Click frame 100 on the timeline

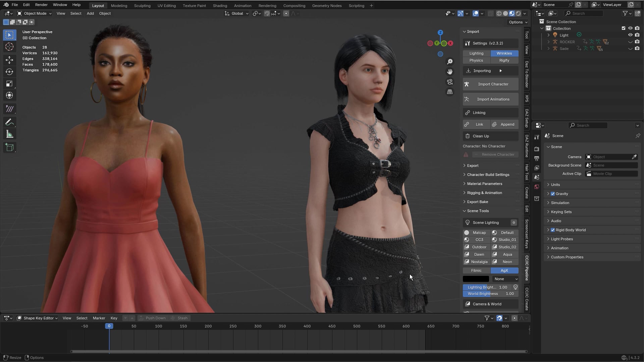point(159,326)
